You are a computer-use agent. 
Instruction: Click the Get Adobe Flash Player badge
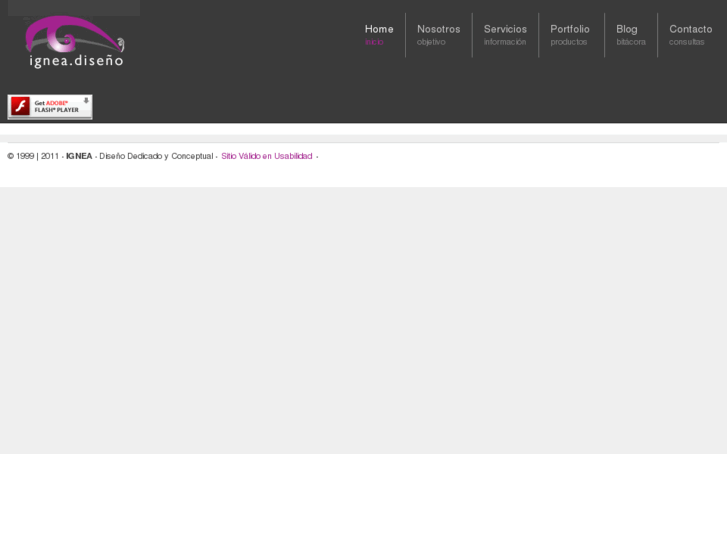tap(50, 107)
